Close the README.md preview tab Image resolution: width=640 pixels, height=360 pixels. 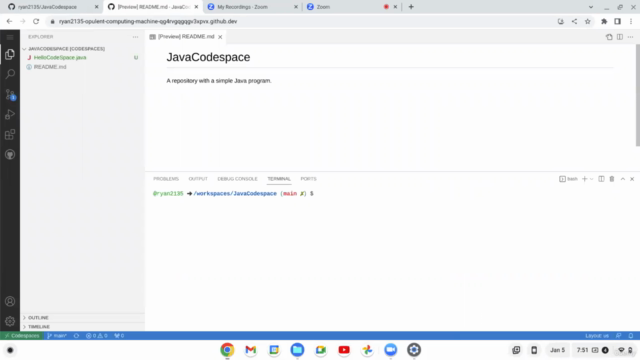[x=220, y=37]
